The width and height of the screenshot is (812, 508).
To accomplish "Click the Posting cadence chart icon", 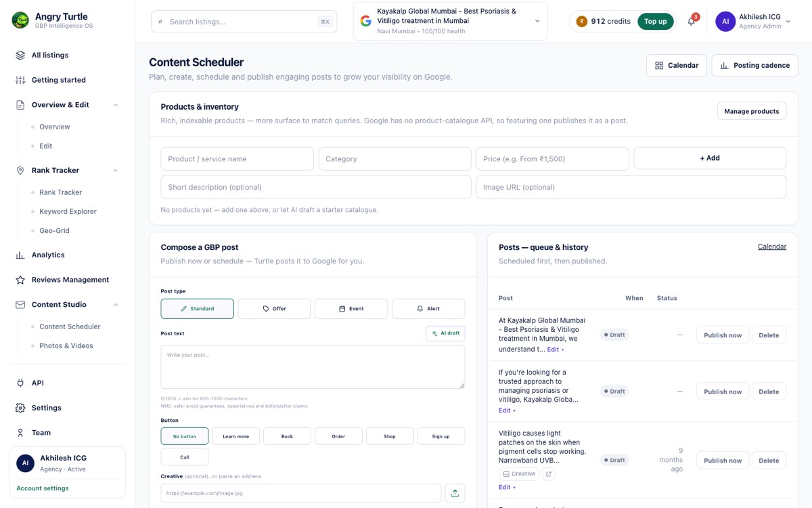I will (x=725, y=66).
